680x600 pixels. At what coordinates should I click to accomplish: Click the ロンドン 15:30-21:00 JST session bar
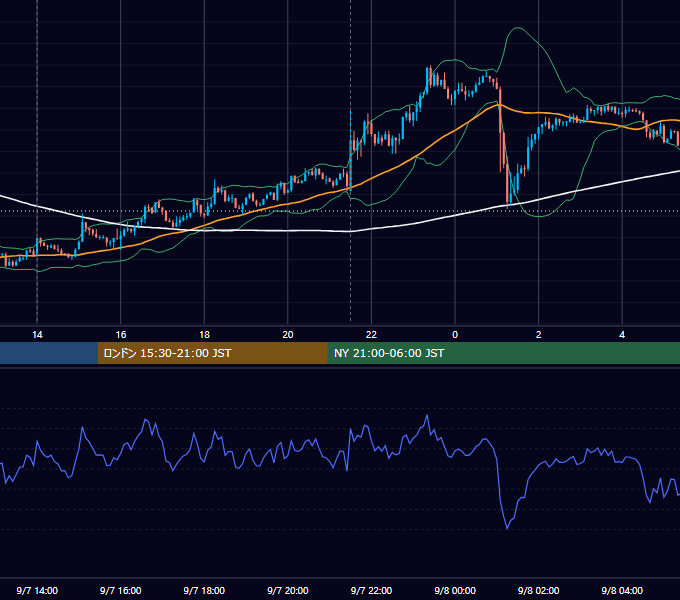(212, 353)
